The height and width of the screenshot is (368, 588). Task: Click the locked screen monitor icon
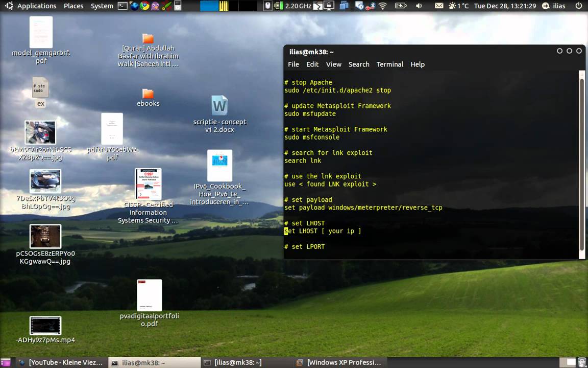tap(329, 6)
